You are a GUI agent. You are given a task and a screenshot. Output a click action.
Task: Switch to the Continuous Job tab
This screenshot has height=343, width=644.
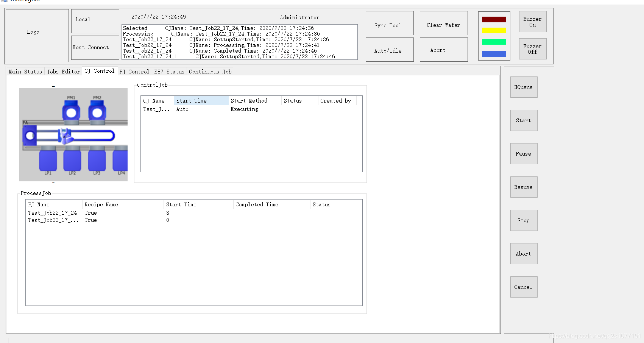[x=210, y=72]
